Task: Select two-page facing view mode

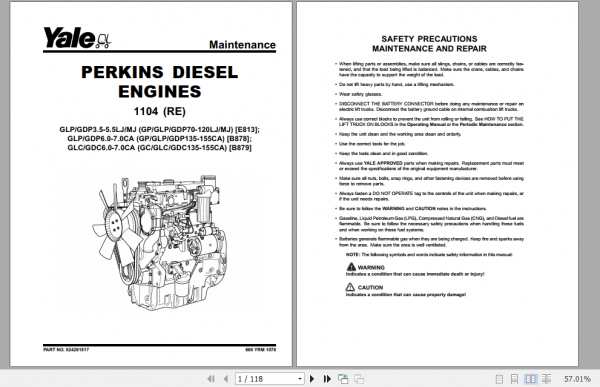Action: [x=531, y=379]
